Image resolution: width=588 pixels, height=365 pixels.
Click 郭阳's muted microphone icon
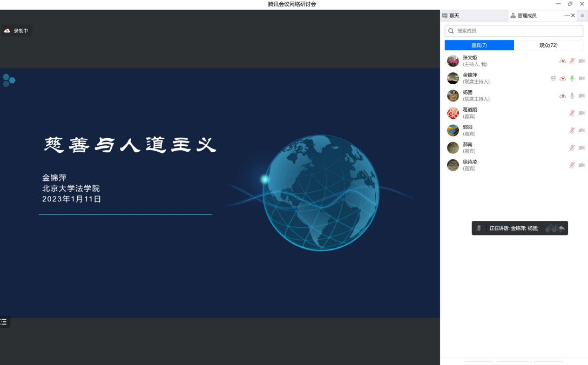[x=572, y=130]
